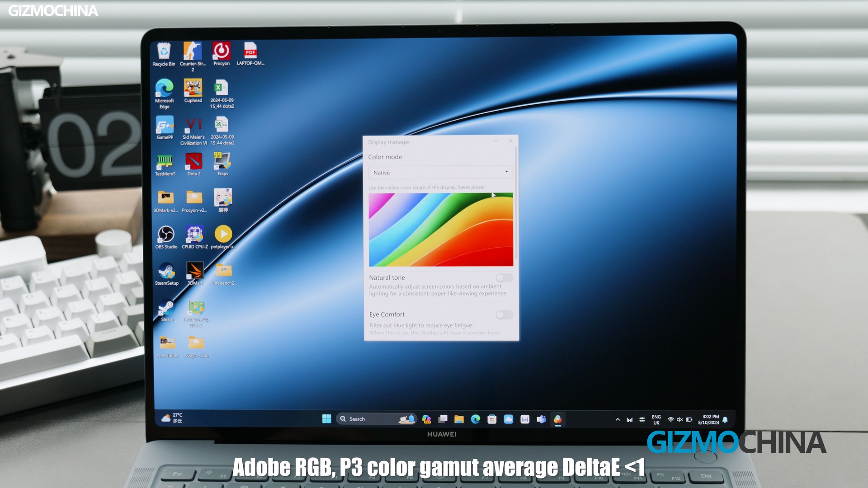Click the Windows Start button
Viewport: 868px width, 488px height.
pos(326,419)
